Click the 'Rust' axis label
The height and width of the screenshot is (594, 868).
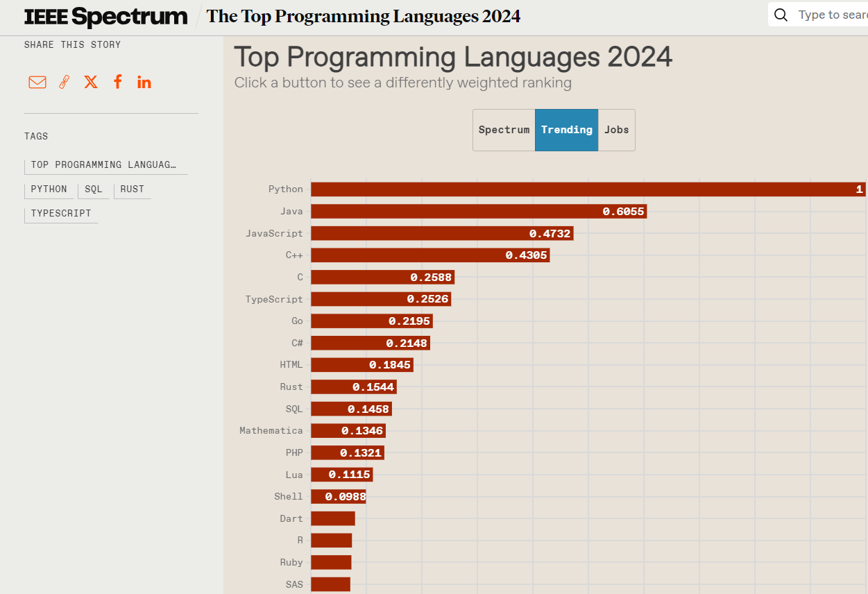[292, 387]
